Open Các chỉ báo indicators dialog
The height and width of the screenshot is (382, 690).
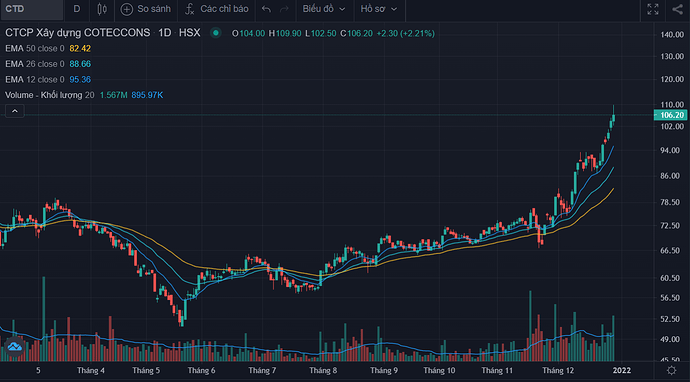click(216, 9)
